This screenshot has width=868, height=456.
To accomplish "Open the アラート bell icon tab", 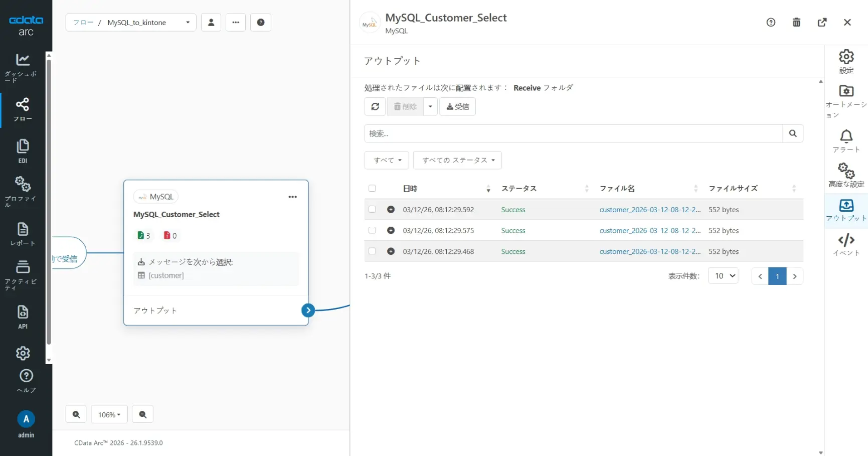I will point(846,141).
